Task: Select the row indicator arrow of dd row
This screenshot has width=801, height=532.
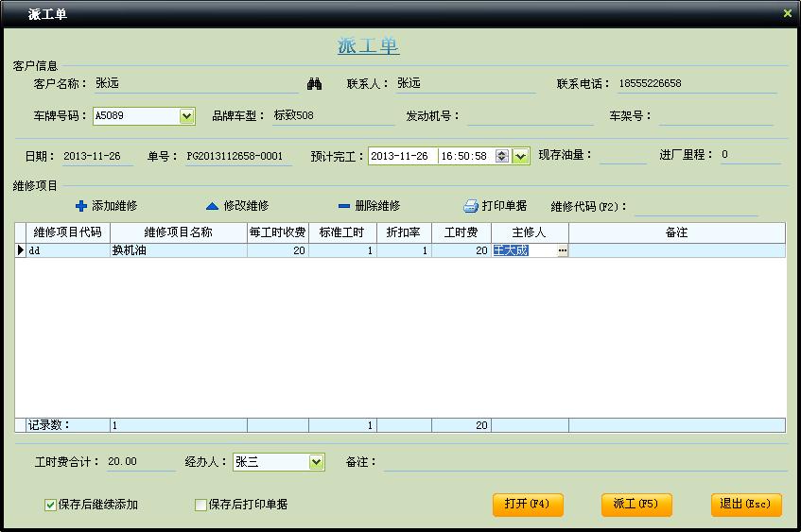Action: pyautogui.click(x=21, y=250)
